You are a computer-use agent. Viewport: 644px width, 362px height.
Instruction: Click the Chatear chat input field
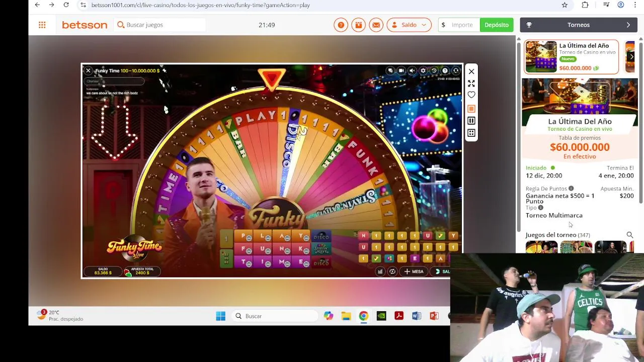click(114, 81)
